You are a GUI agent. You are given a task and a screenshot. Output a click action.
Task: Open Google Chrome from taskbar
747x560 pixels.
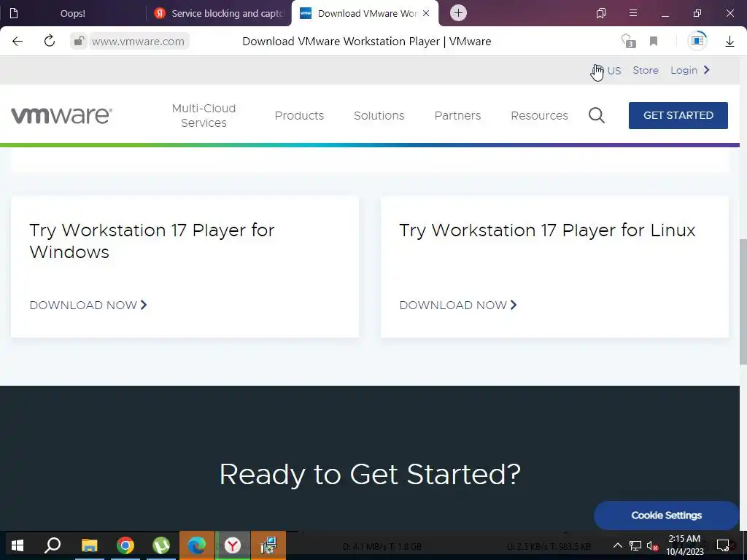click(x=125, y=545)
